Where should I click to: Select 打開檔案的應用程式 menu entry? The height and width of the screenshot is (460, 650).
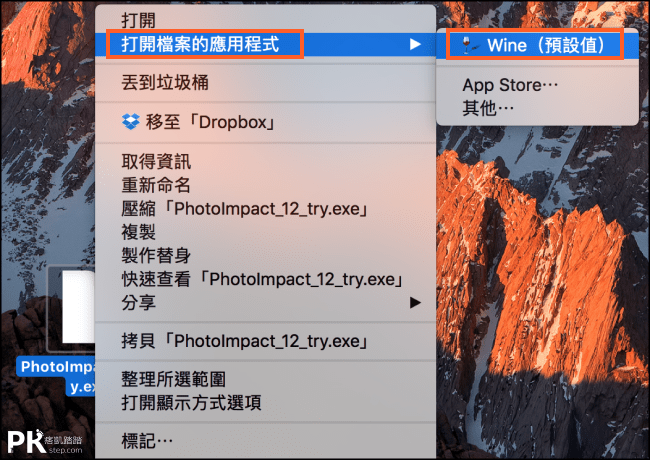(265, 44)
